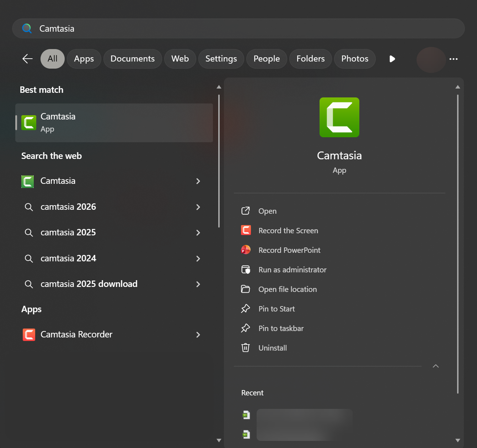The width and height of the screenshot is (477, 448).
Task: Open Camtasia from the details pane
Action: [x=267, y=211]
